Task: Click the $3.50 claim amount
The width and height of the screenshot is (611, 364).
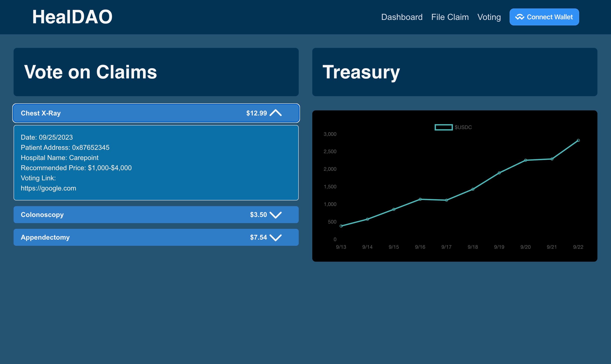Action: pos(258,215)
